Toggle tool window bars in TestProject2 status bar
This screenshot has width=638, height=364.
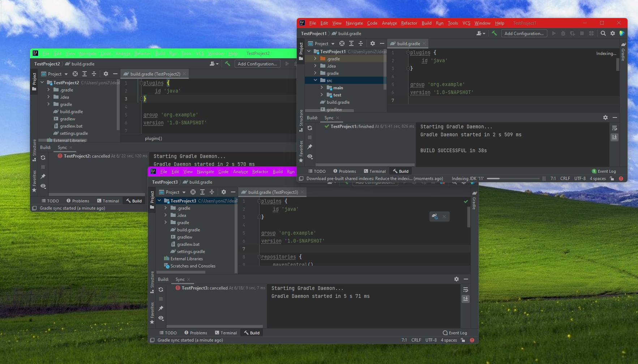pyautogui.click(x=34, y=208)
